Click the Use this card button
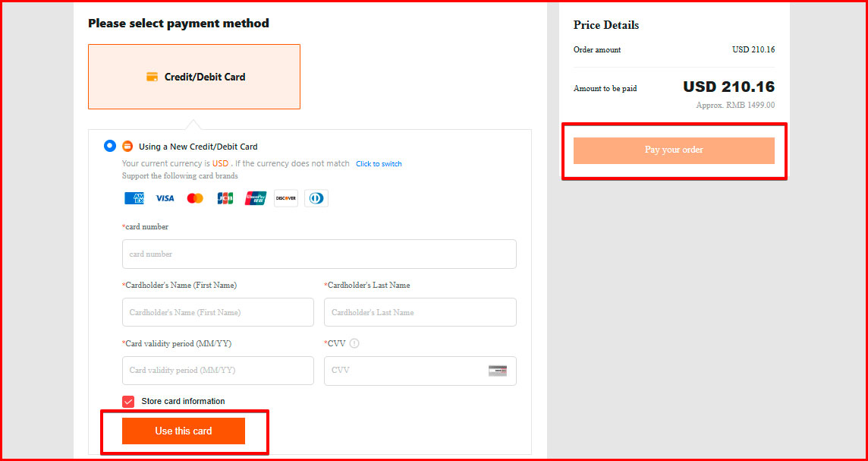 click(184, 431)
